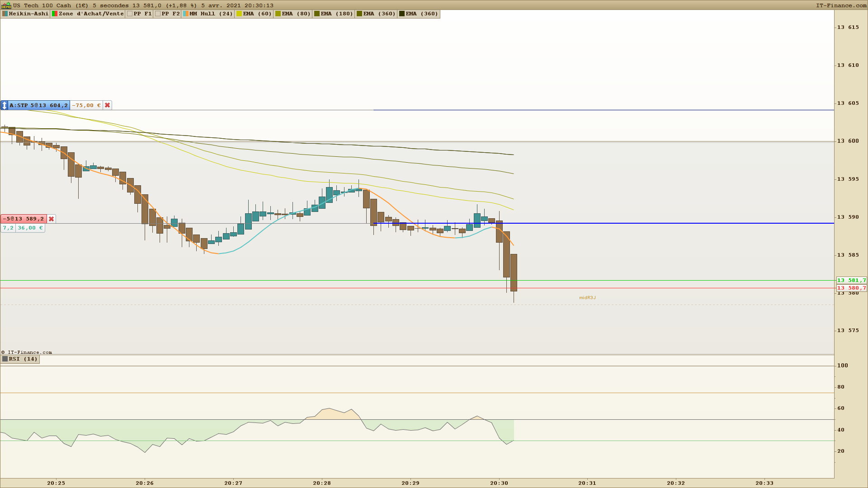The height and width of the screenshot is (488, 868).
Task: Click the stop order up-down arrows handle
Action: pos(5,105)
